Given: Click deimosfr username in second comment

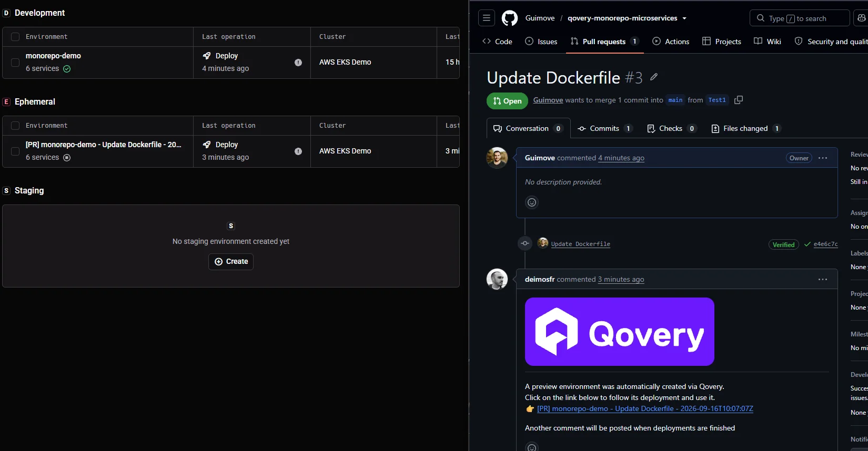Looking at the screenshot, I should tap(540, 279).
